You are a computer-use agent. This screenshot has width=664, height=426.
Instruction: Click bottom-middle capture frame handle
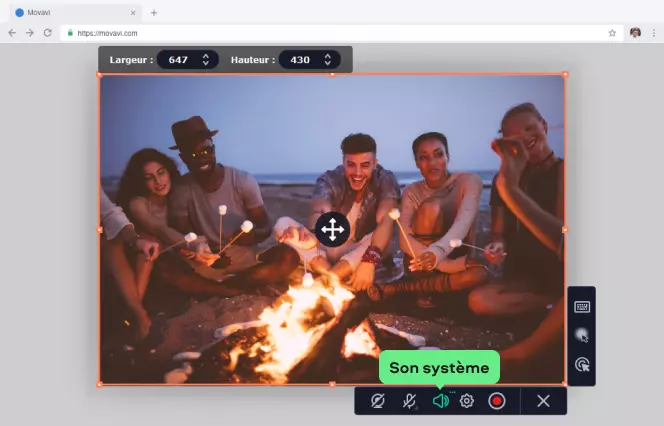pyautogui.click(x=332, y=385)
